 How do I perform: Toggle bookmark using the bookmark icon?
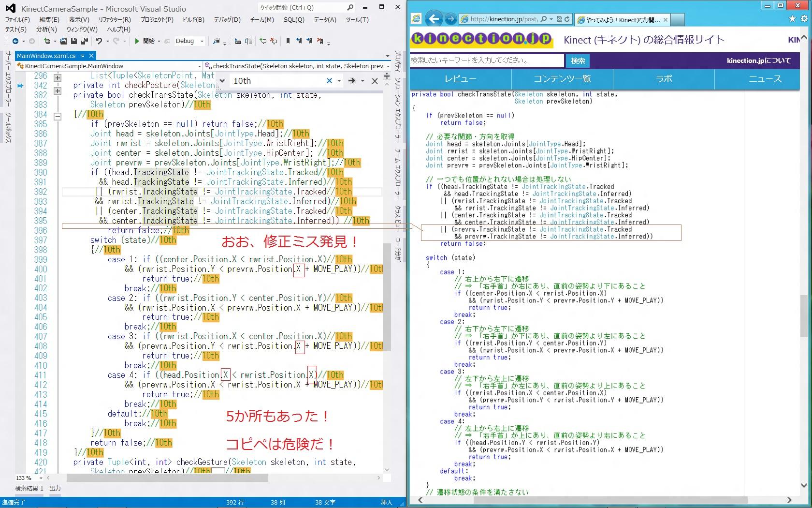click(288, 41)
